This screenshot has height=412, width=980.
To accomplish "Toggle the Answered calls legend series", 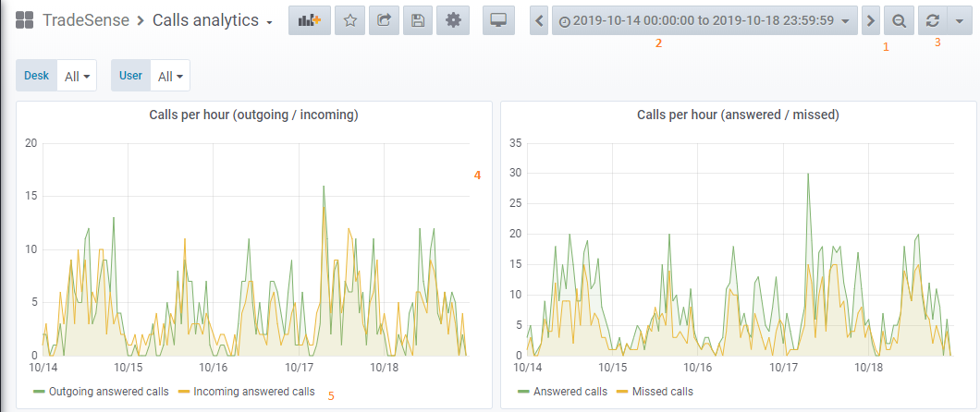I will (570, 392).
